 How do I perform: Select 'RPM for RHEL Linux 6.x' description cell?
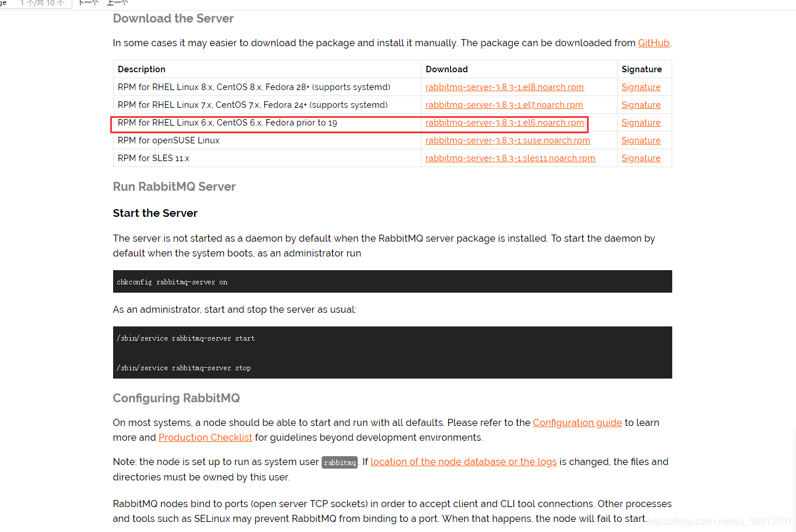tap(267, 123)
